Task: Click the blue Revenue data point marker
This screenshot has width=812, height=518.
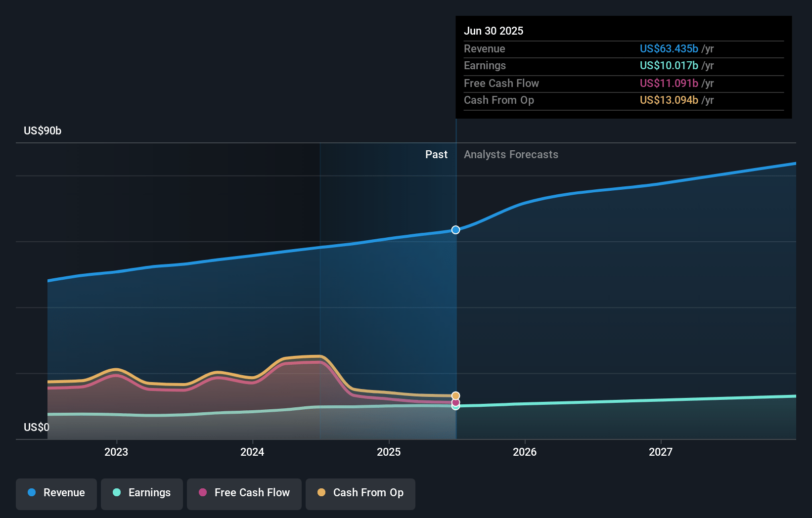Action: pos(455,230)
